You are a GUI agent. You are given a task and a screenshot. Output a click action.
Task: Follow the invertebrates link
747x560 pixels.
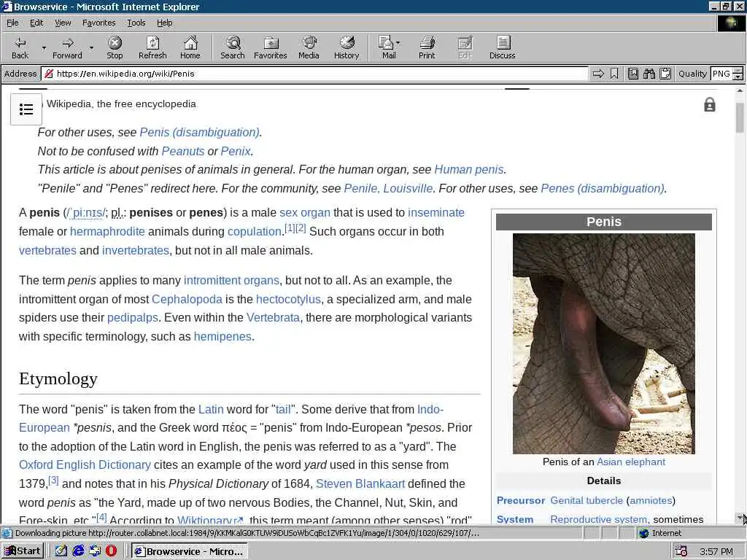pyautogui.click(x=136, y=251)
